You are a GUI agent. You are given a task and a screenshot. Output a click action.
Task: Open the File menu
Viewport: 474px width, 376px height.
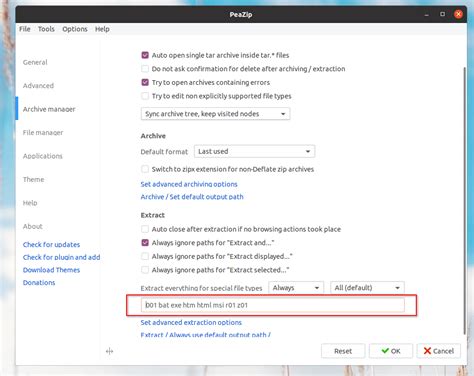click(x=25, y=29)
